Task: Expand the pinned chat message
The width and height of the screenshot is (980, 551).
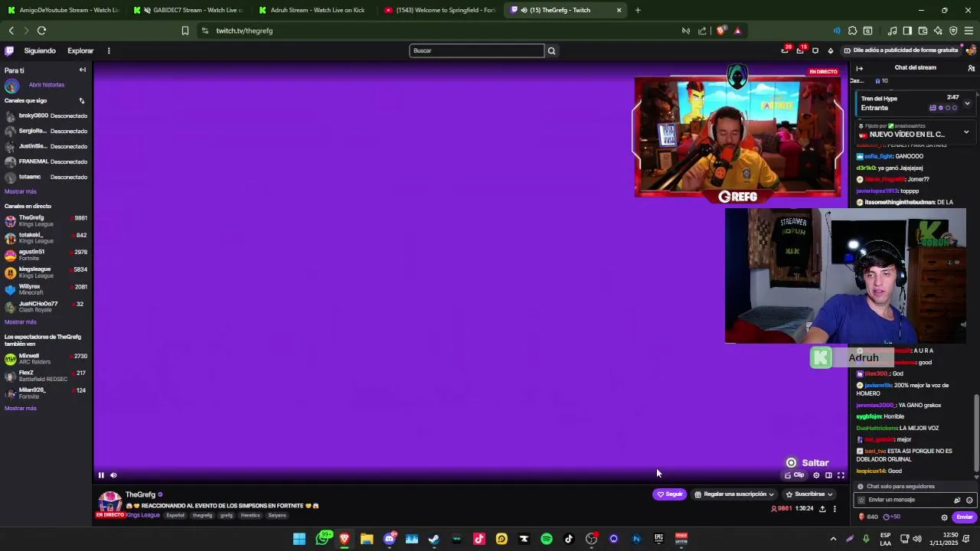Action: pyautogui.click(x=966, y=132)
